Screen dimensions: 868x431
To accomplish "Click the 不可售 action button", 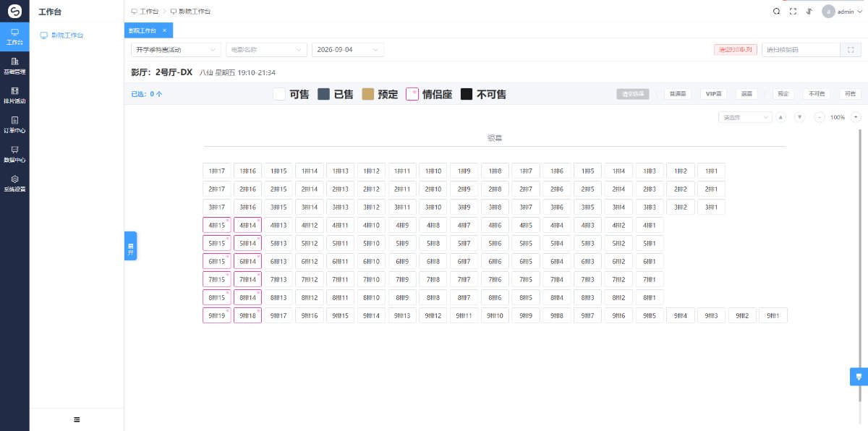I will pyautogui.click(x=817, y=94).
